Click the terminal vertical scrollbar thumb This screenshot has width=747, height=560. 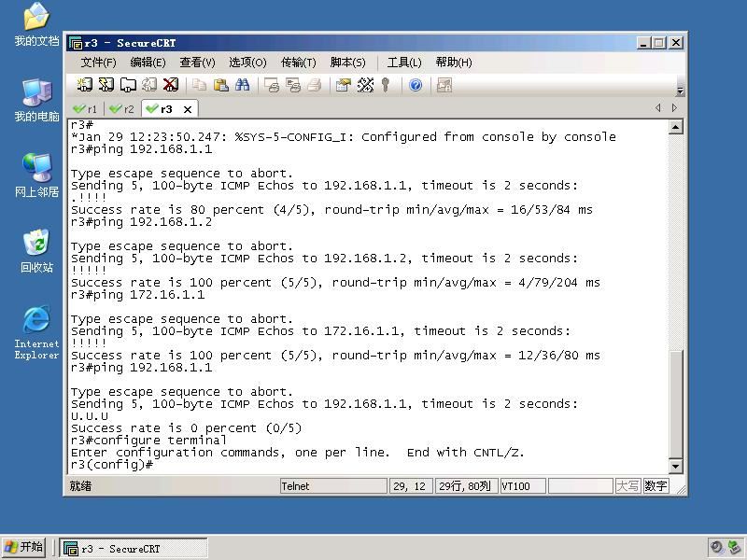[675, 404]
